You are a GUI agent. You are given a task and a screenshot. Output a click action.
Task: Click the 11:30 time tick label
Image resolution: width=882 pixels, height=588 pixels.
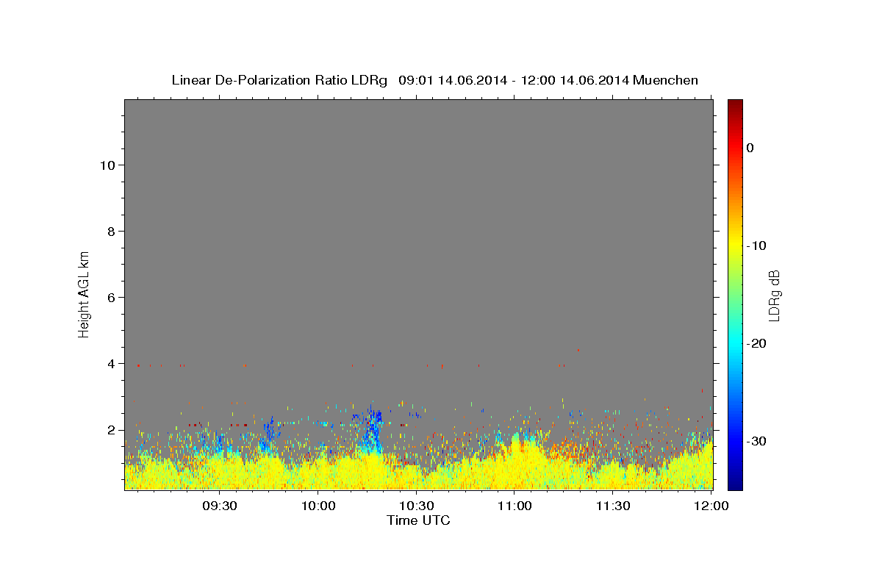[612, 506]
